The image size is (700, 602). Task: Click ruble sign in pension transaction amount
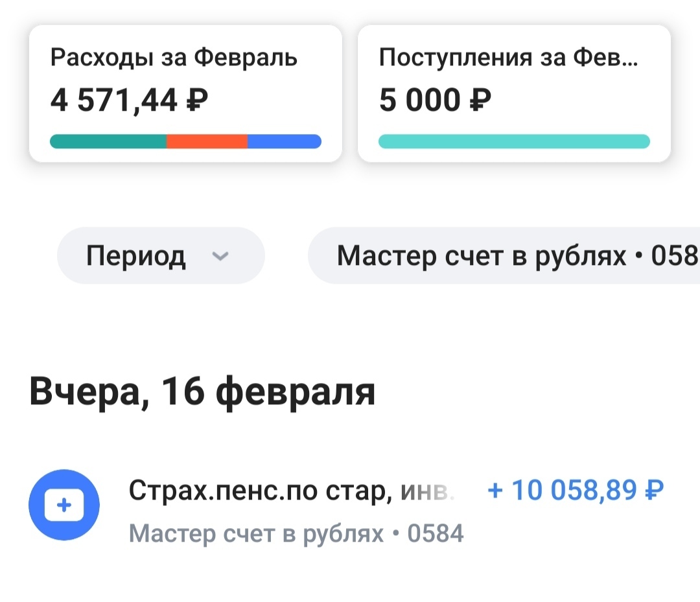point(653,491)
